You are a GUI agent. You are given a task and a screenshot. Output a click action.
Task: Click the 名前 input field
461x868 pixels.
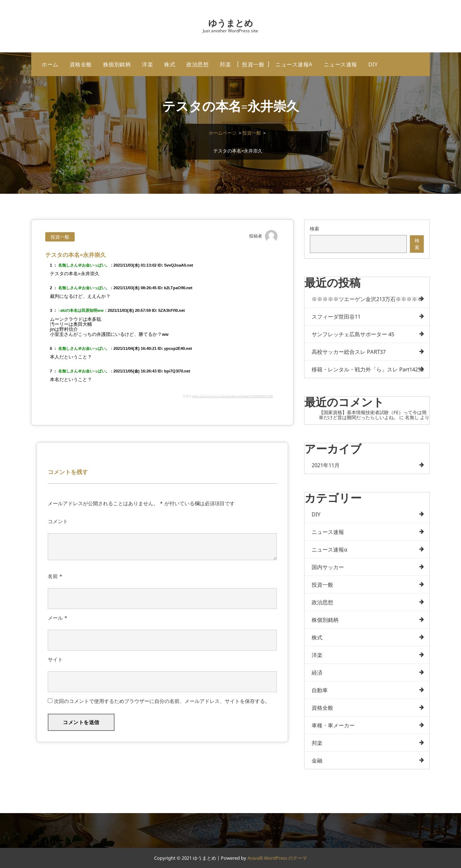point(162,599)
